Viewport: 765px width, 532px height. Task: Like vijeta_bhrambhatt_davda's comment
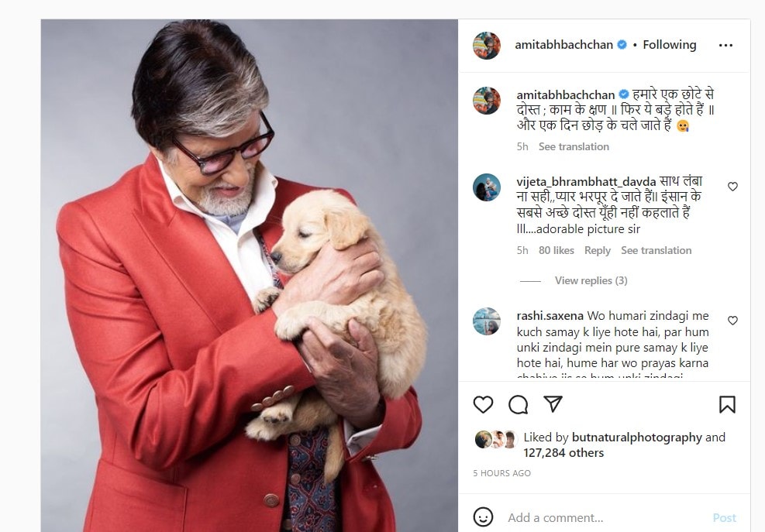tap(732, 187)
